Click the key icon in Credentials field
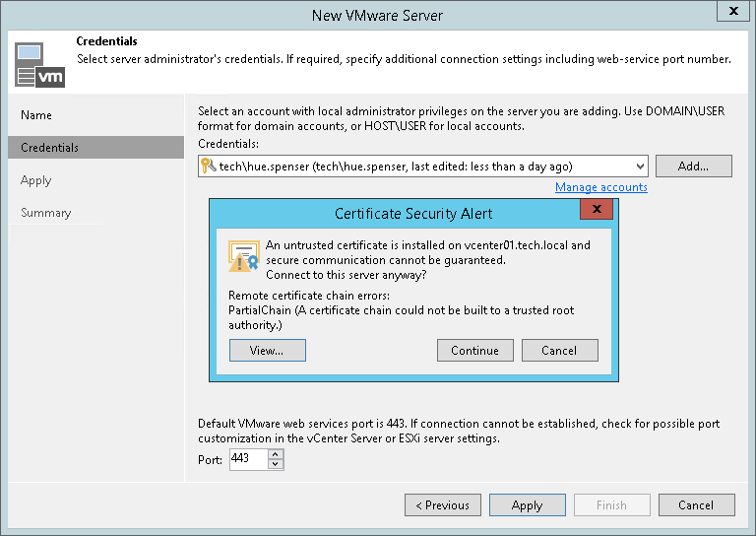756x536 pixels. coord(209,167)
